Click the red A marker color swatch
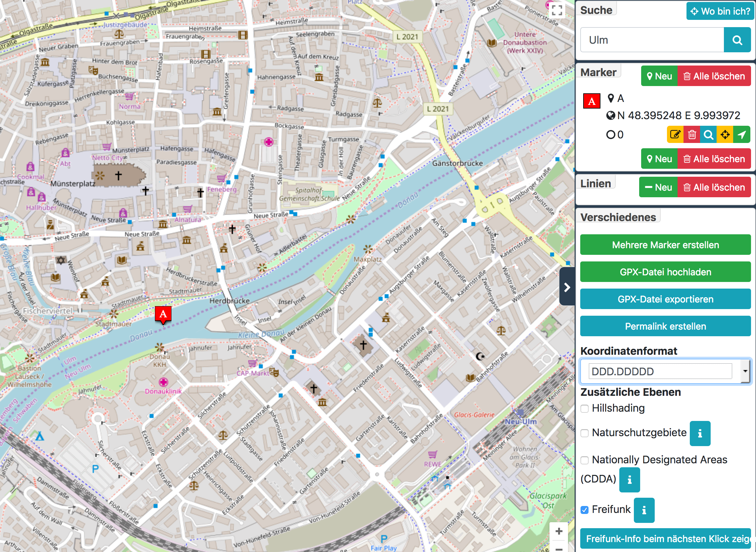Screen dimensions: 756x552 coord(591,101)
